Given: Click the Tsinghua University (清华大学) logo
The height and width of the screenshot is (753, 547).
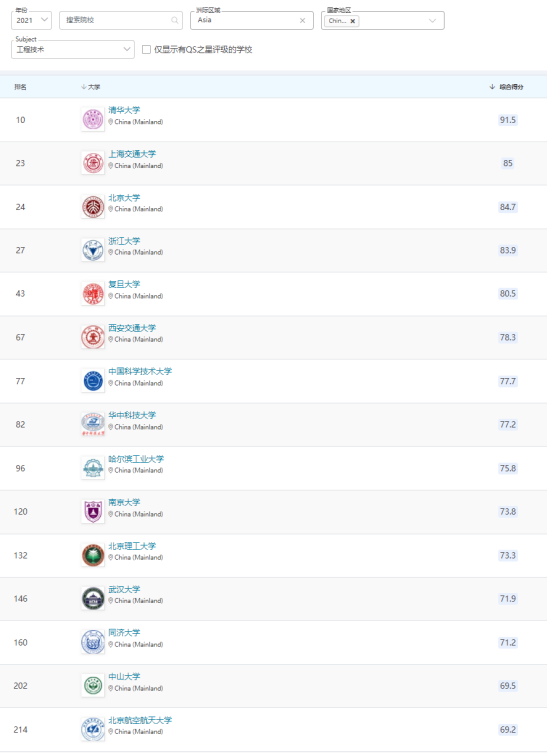Looking at the screenshot, I should point(93,120).
